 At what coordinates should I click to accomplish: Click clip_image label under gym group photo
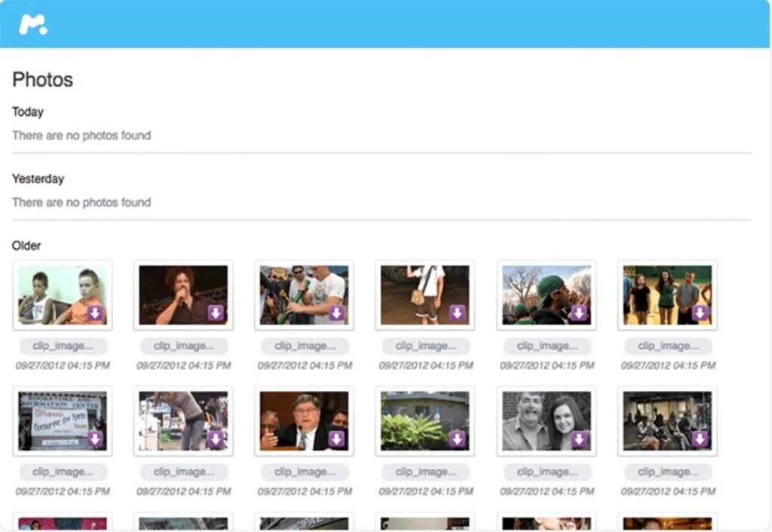(667, 346)
